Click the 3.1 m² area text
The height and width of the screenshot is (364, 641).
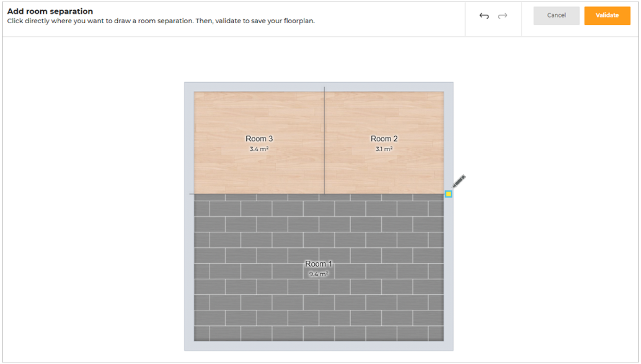pyautogui.click(x=384, y=149)
